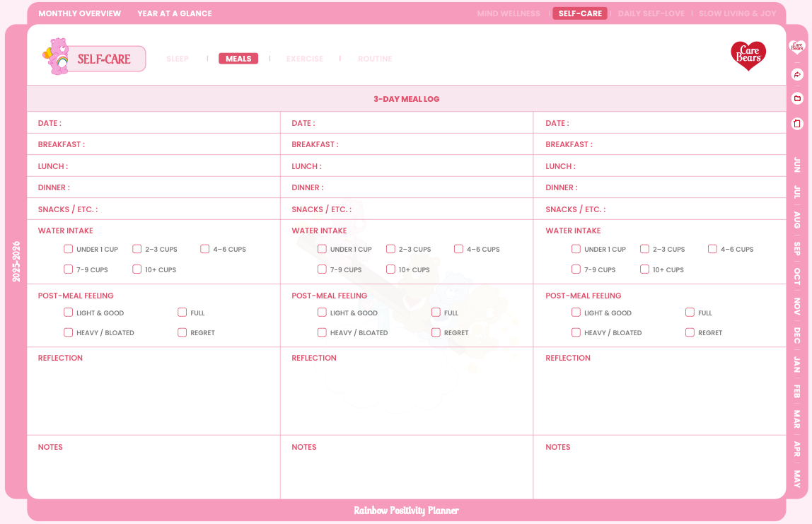Check 4–6 Cups in second day column
The width and height of the screenshot is (812, 524).
click(459, 249)
